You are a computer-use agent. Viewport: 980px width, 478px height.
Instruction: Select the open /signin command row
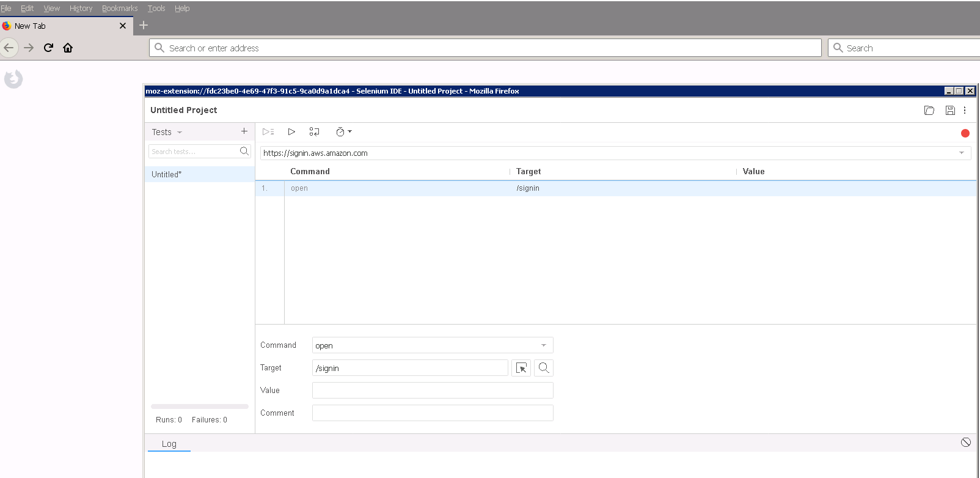coord(616,188)
